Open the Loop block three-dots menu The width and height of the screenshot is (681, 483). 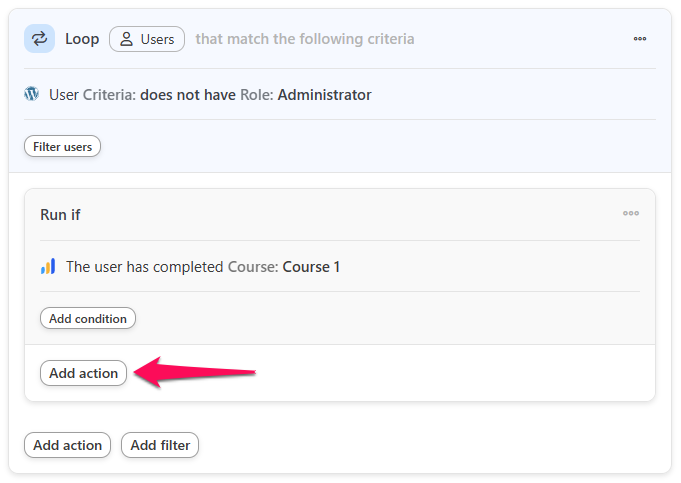[x=640, y=39]
